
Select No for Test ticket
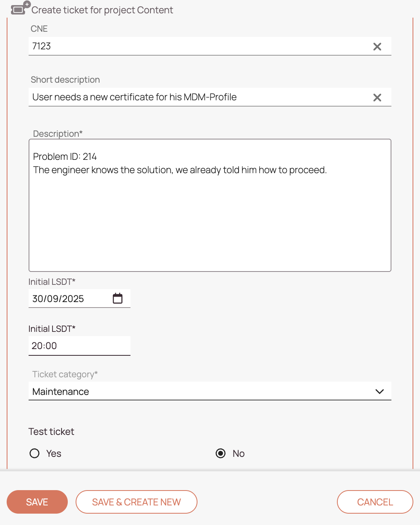point(221,453)
